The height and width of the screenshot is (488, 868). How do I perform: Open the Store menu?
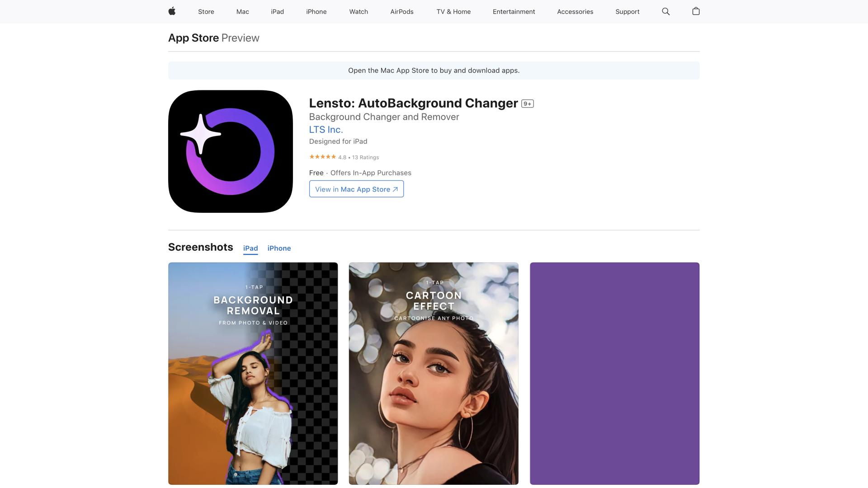[x=206, y=12]
